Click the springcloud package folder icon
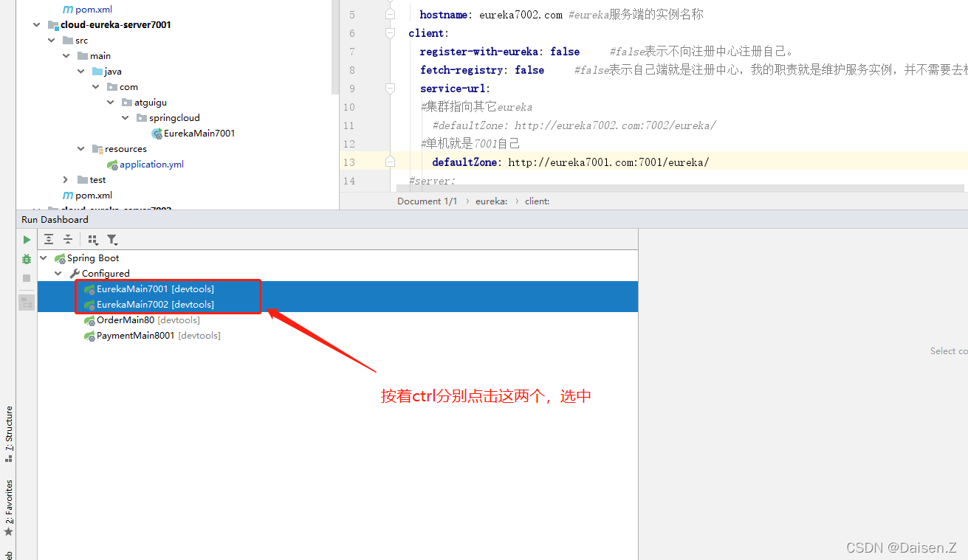This screenshot has height=560, width=968. [142, 118]
